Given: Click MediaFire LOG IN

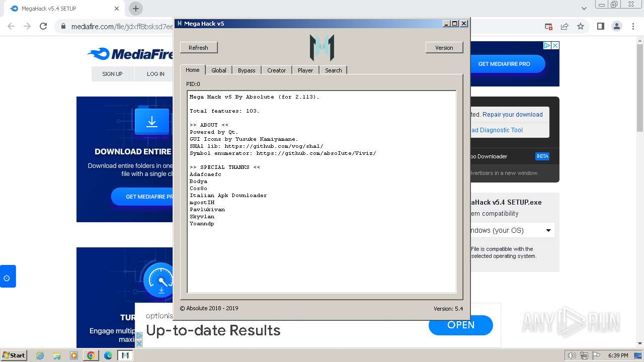Looking at the screenshot, I should pyautogui.click(x=155, y=74).
